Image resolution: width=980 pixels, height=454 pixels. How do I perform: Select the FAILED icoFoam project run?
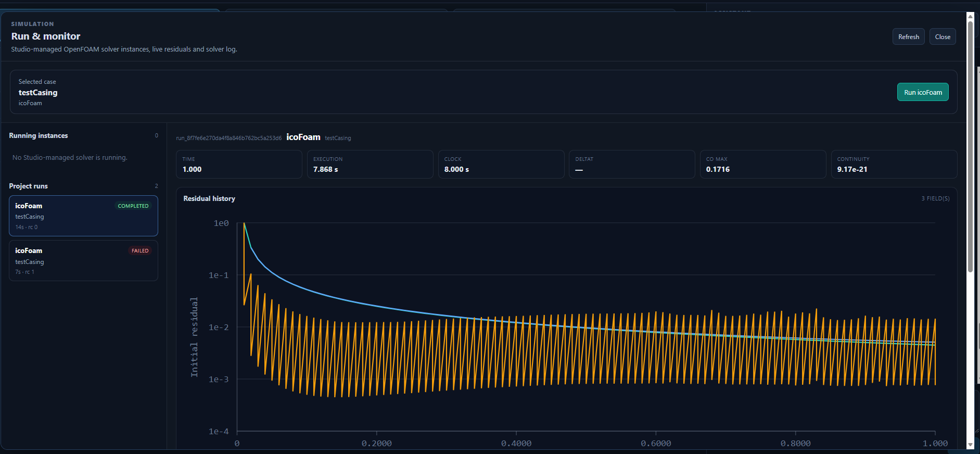[x=83, y=261]
